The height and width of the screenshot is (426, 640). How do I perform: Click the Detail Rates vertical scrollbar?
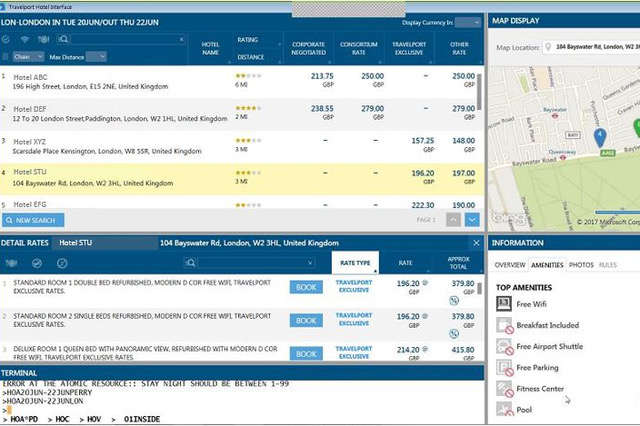(480, 288)
